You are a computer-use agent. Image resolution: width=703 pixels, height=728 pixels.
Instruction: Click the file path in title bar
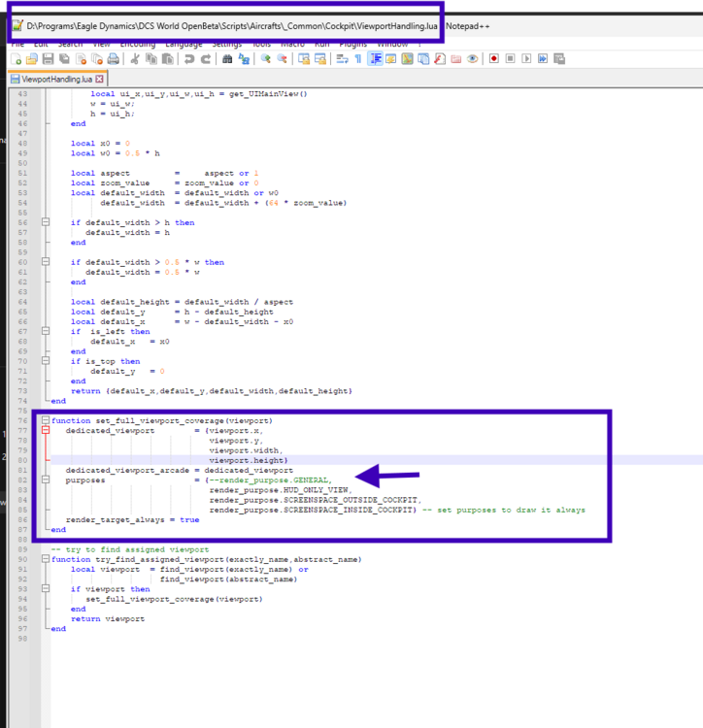(232, 26)
